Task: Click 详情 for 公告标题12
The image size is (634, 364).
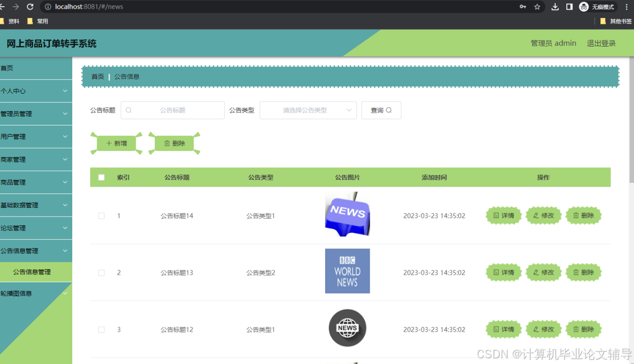Action: coord(503,329)
